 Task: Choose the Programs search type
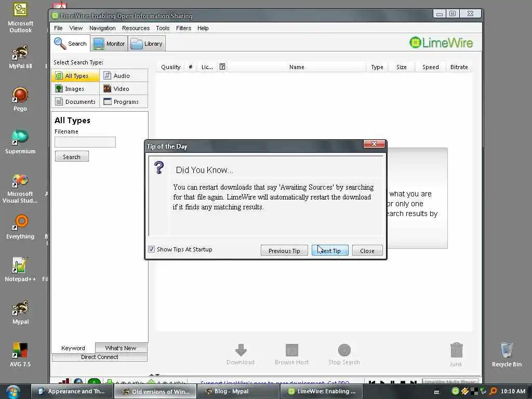click(x=124, y=101)
